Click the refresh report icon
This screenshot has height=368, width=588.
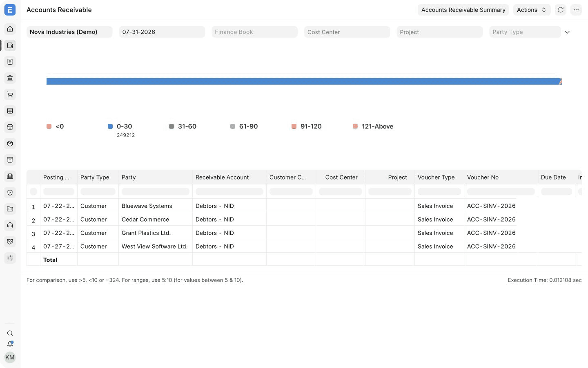tap(561, 10)
